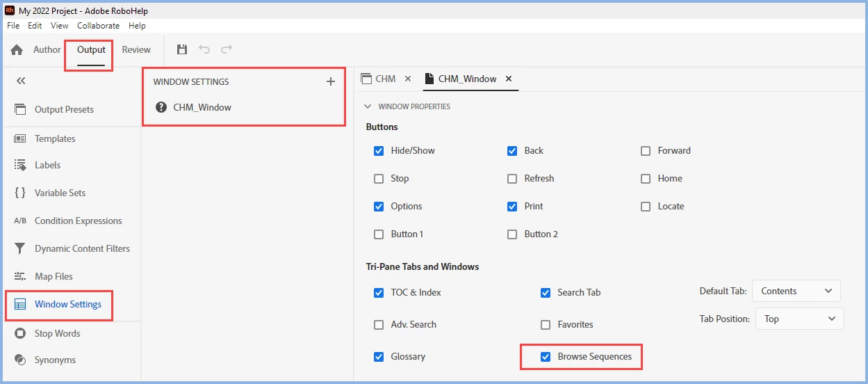Screen dimensions: 868x384
Task: Uncheck the TOC & Index checkbox
Action: [379, 292]
